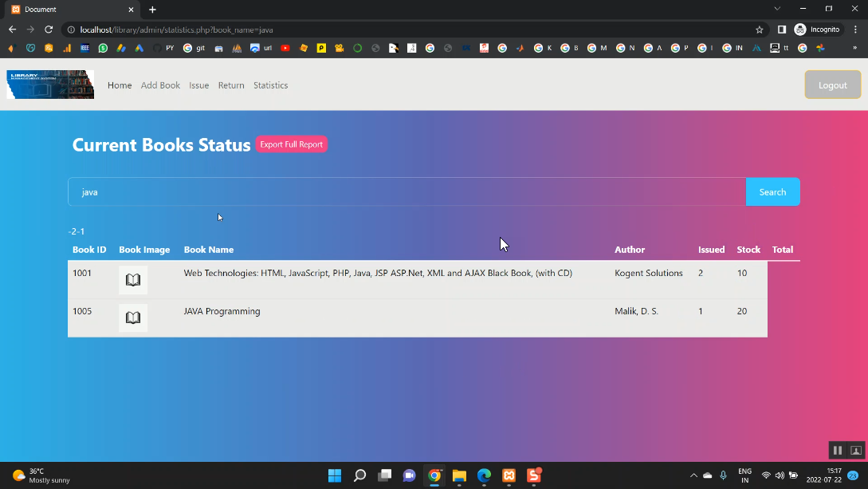The image size is (868, 489).
Task: Expand the bookmarks overflow chevron
Action: tap(855, 48)
